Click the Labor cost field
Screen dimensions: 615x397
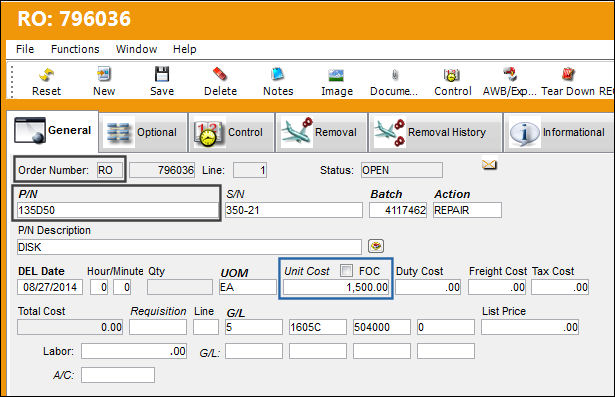click(x=134, y=351)
